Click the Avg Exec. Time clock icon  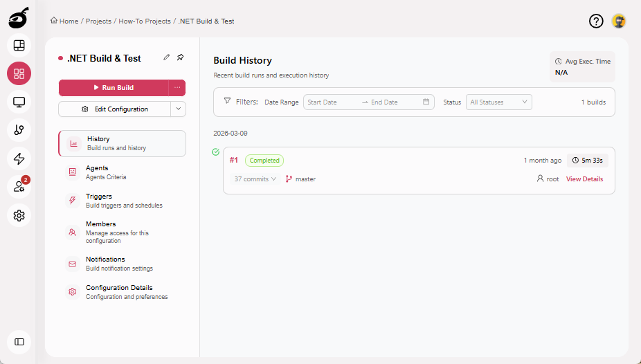coord(558,62)
